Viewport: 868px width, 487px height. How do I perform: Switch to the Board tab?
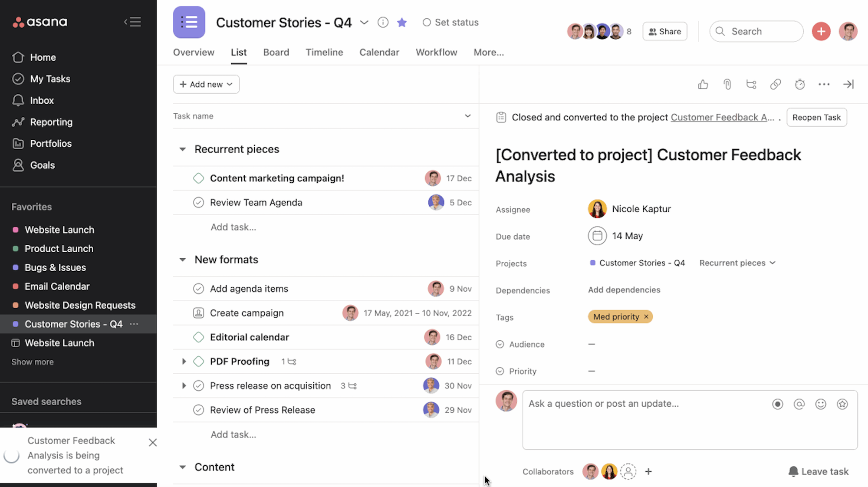tap(276, 53)
